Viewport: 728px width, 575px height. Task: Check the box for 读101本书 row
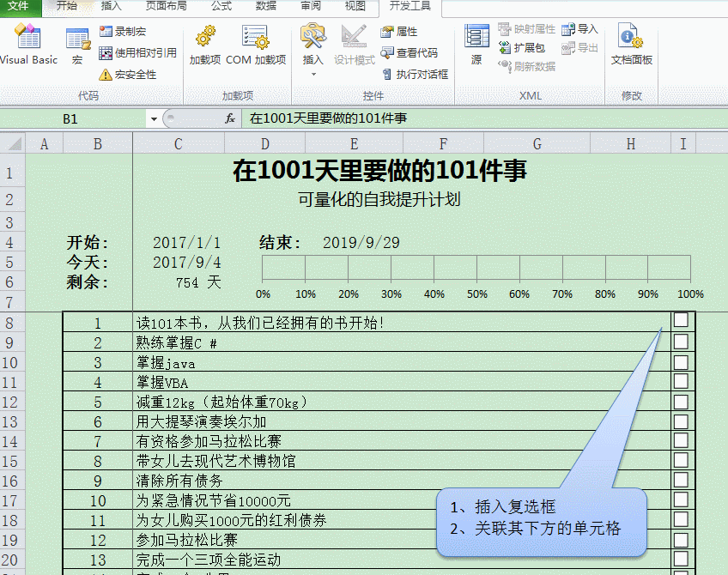pos(681,319)
